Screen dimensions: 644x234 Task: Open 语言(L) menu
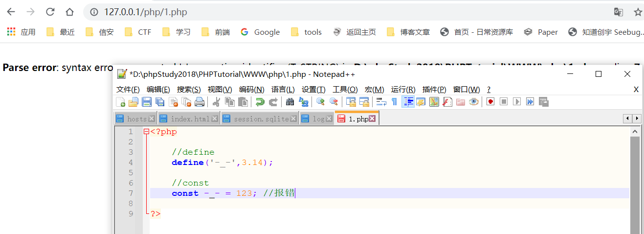point(283,90)
